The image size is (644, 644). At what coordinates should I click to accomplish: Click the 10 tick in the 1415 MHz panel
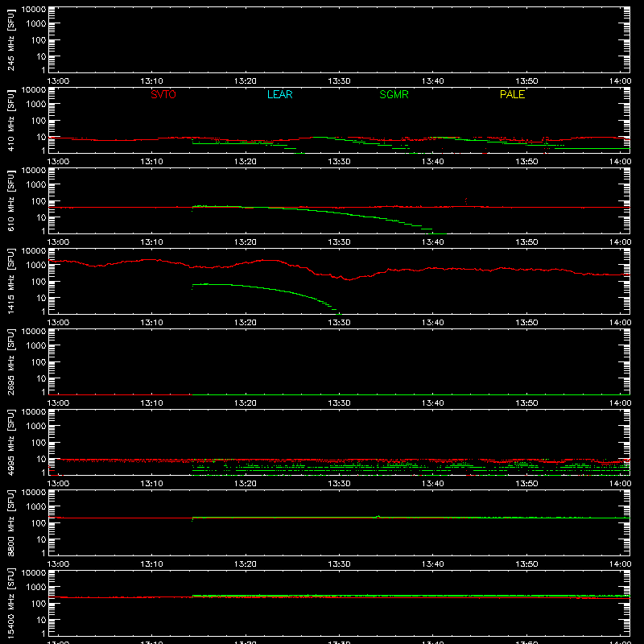point(41,298)
